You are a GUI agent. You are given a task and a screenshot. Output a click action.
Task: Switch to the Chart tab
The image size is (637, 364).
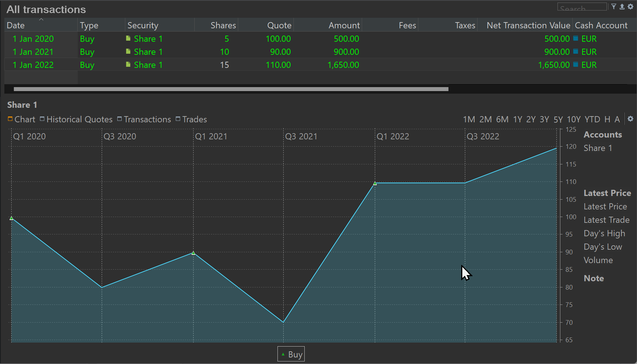(x=21, y=119)
